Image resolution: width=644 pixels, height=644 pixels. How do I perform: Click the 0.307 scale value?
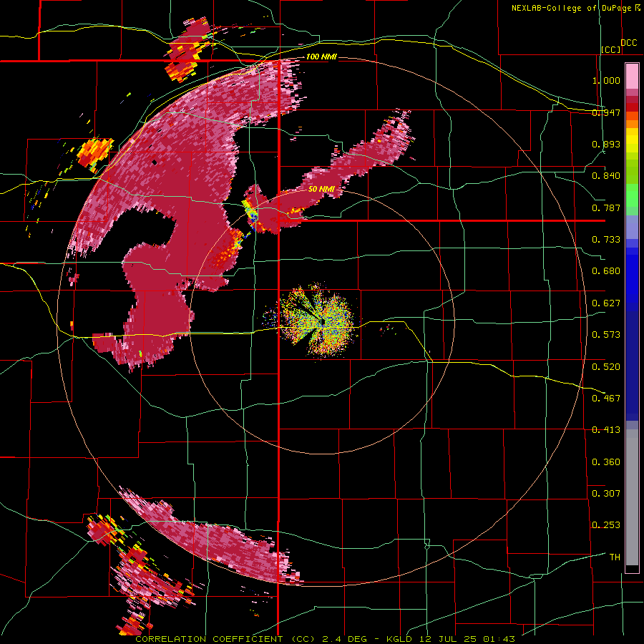pos(606,494)
